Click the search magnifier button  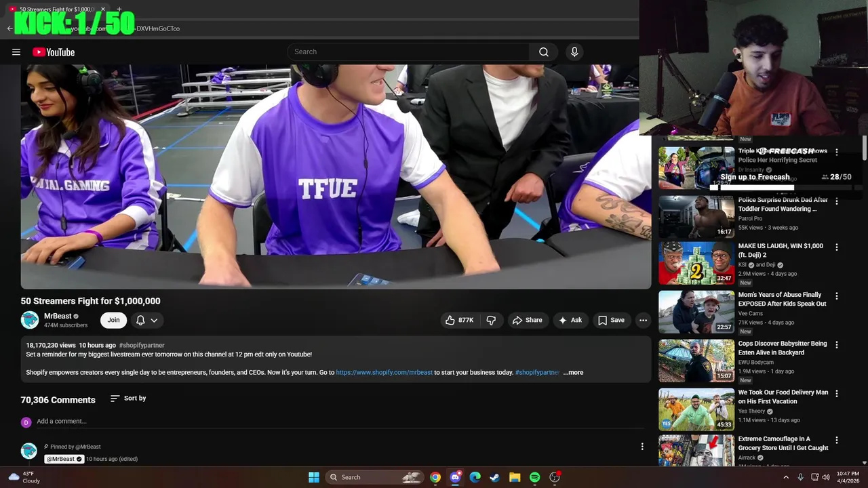(x=544, y=52)
